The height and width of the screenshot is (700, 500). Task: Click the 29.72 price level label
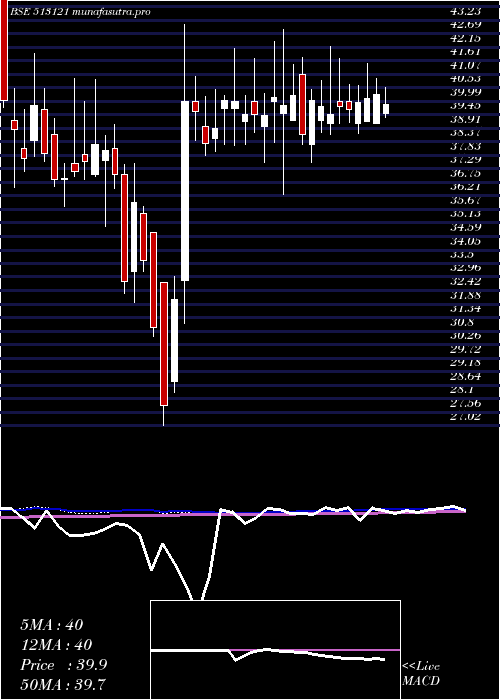[x=465, y=349]
